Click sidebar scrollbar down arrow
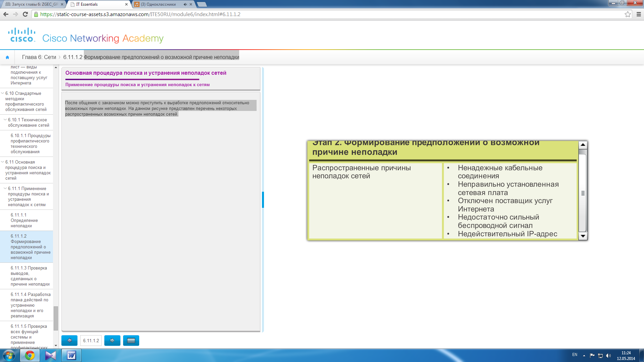The width and height of the screenshot is (644, 362). (x=56, y=346)
